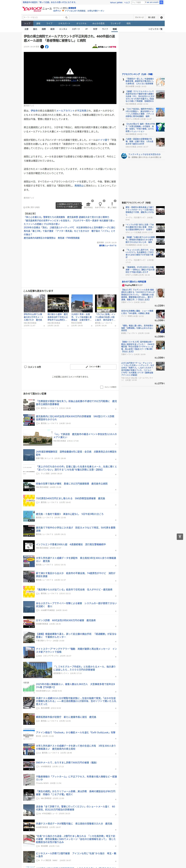Dismiss the 九州初 マック新店舗 suggested card
The height and width of the screenshot is (868, 186).
pyautogui.click(x=92, y=326)
